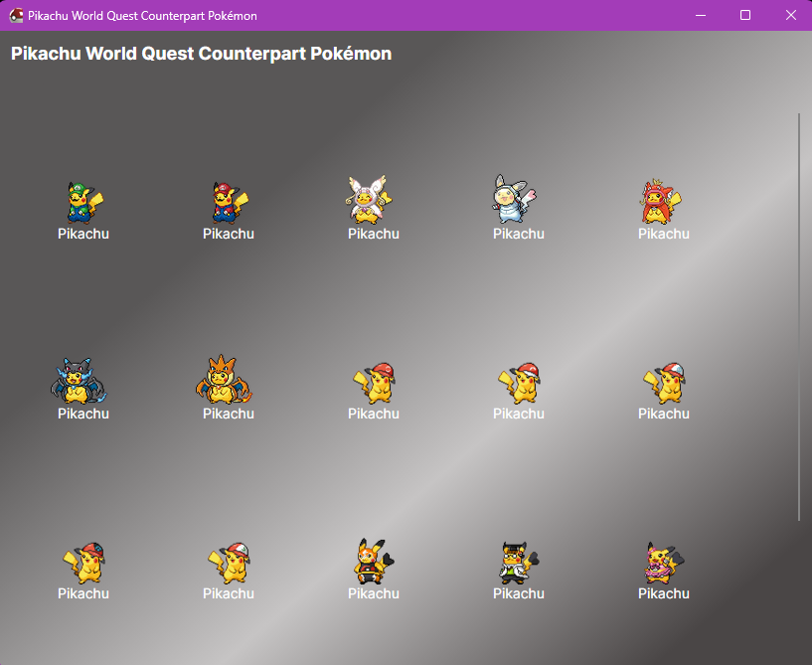Click the Poké Ball app icon in title bar
This screenshot has width=812, height=665.
(x=16, y=16)
